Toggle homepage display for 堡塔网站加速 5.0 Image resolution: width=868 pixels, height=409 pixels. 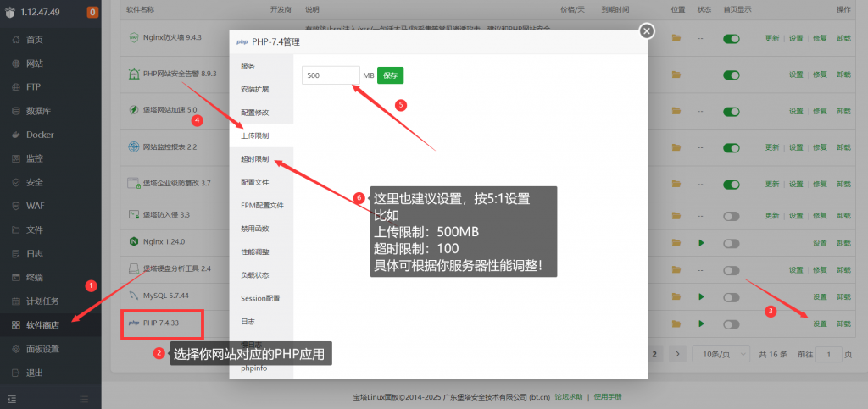pyautogui.click(x=732, y=111)
